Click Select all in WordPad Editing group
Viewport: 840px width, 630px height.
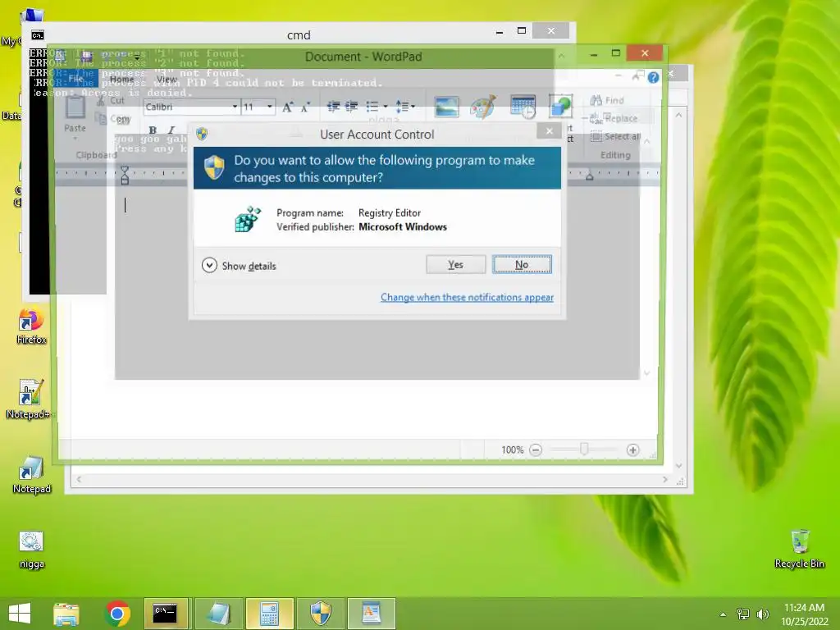pos(615,137)
